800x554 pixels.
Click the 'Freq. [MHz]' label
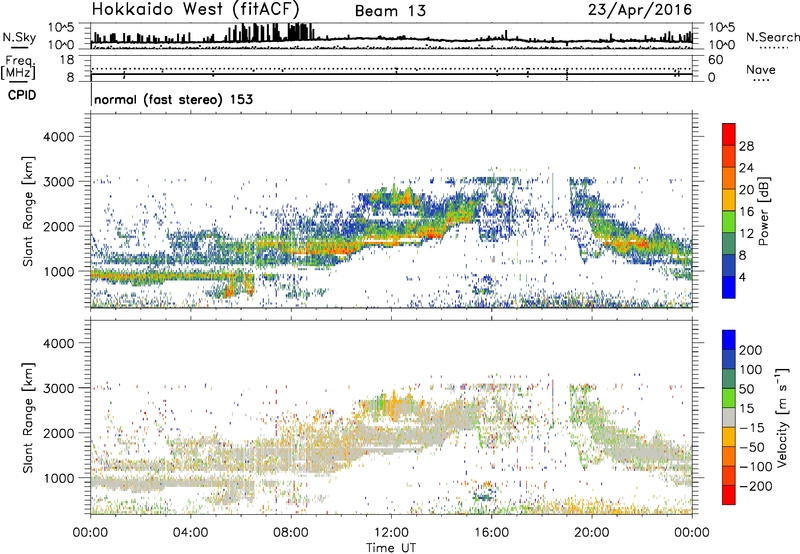[x=18, y=67]
